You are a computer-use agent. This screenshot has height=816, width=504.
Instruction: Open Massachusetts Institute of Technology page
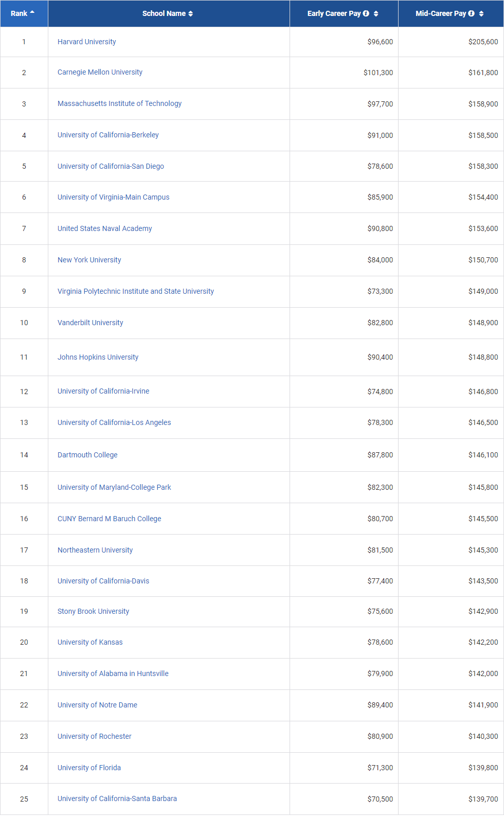[x=119, y=103]
